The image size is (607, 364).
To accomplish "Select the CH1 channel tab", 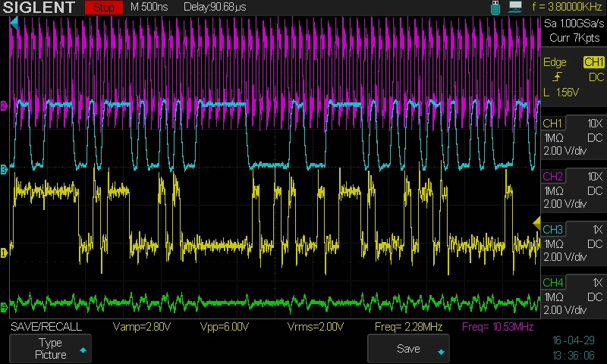I will point(552,124).
